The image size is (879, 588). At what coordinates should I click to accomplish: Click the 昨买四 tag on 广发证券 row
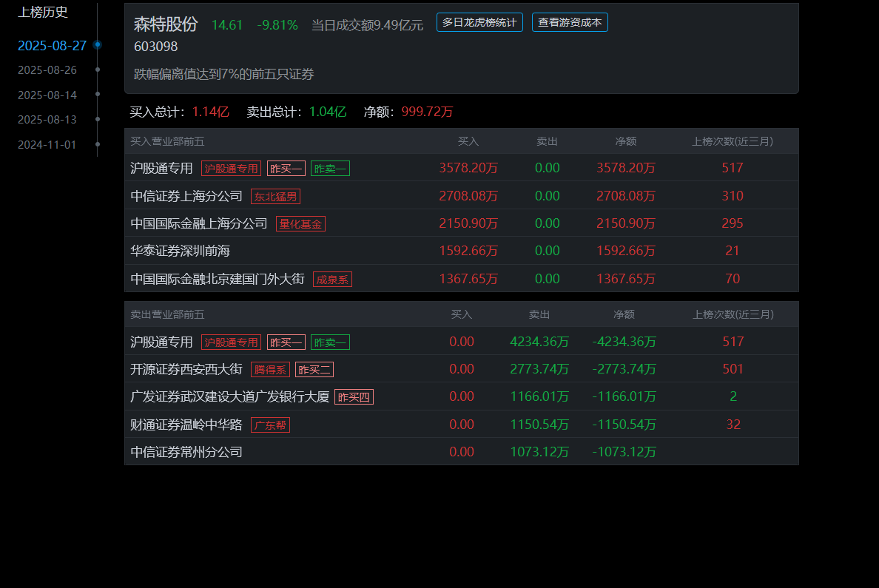(x=354, y=397)
